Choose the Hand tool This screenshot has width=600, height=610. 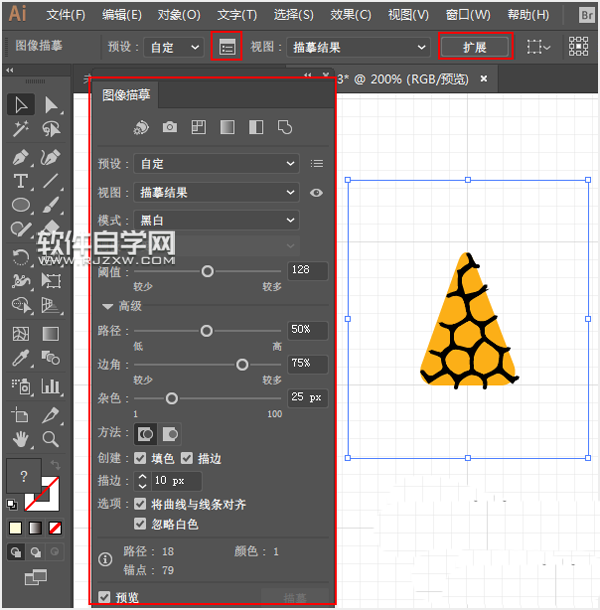[x=21, y=439]
